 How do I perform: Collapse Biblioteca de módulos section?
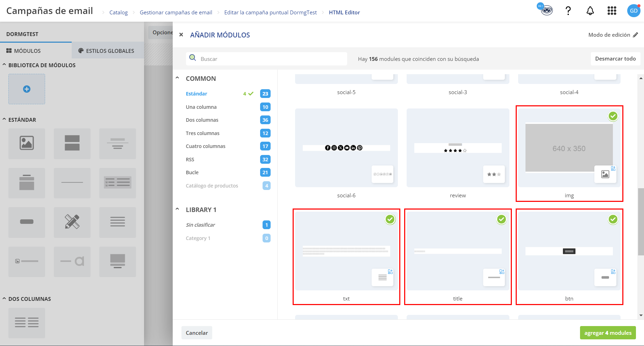4,65
